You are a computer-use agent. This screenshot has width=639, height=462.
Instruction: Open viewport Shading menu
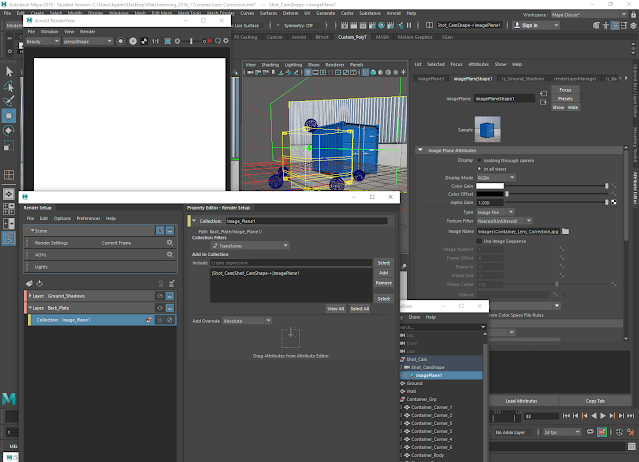270,65
